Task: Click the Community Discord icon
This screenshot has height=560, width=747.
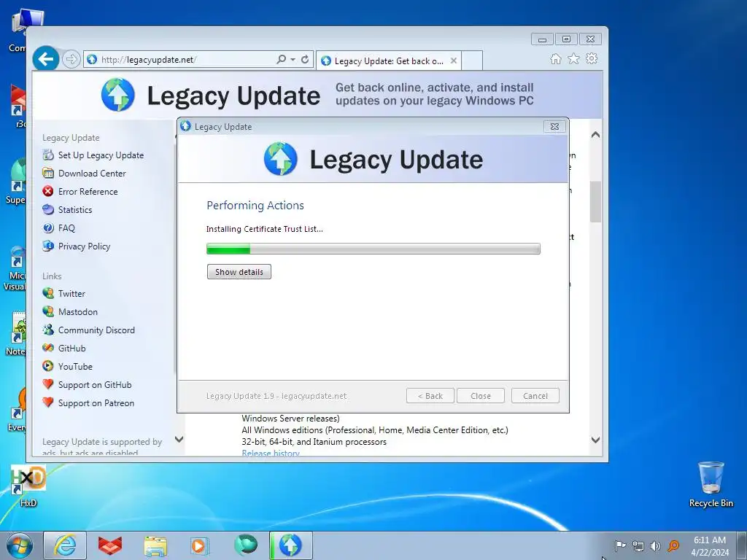Action: pyautogui.click(x=48, y=330)
